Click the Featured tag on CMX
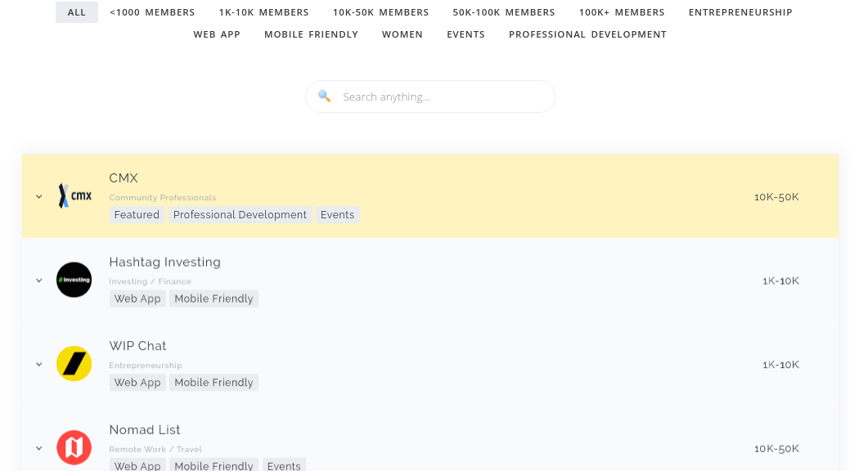 137,215
